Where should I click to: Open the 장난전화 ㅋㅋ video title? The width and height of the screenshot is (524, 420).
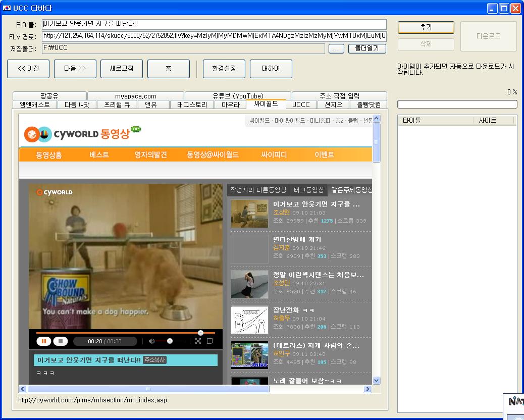[293, 310]
